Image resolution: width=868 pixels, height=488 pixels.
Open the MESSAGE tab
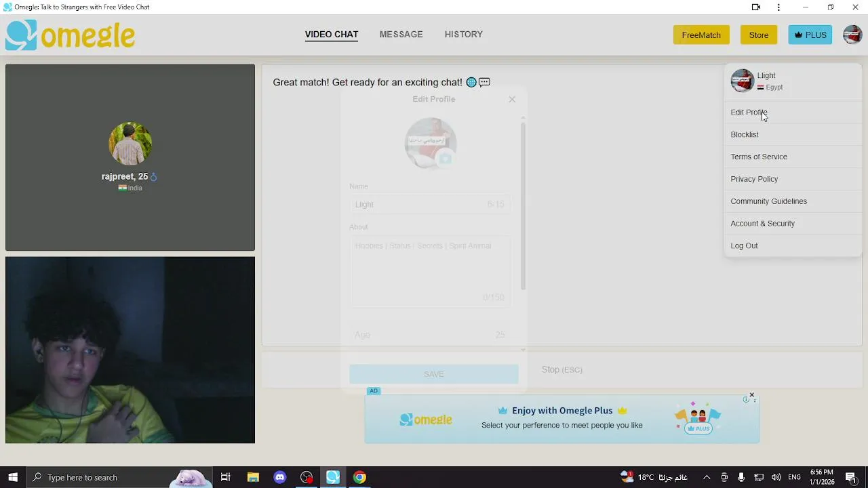(x=401, y=35)
